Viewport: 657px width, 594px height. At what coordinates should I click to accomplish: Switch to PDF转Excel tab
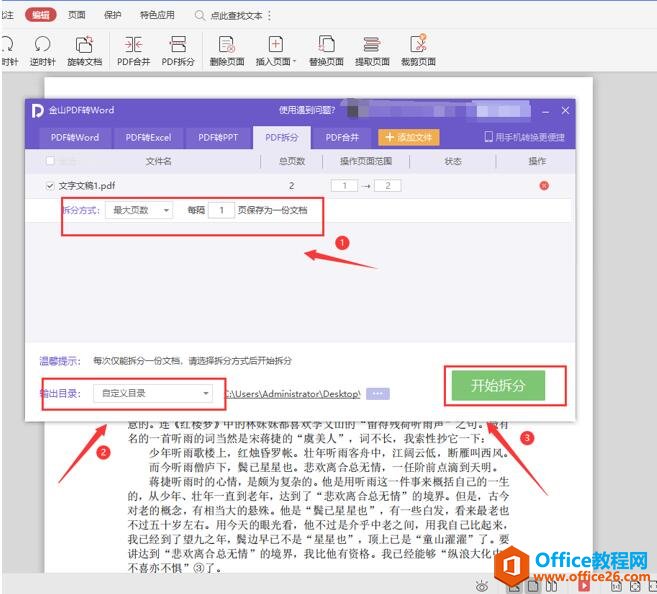pos(148,137)
